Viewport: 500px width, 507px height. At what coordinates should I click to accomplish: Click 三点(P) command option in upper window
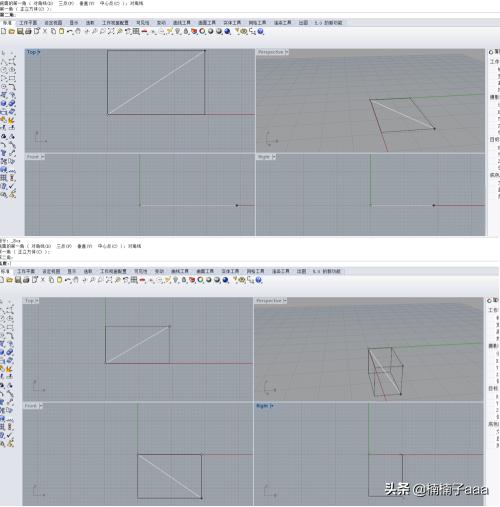(66, 3)
